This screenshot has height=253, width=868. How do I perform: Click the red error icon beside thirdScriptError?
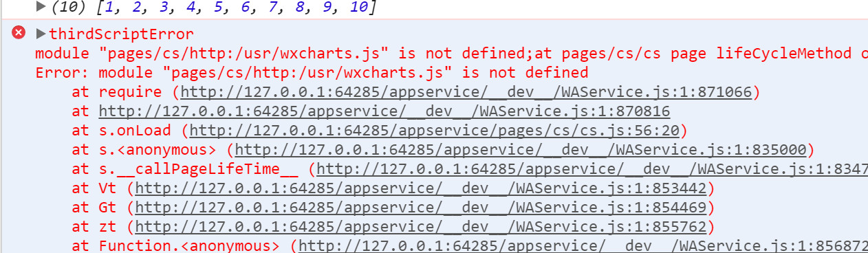point(19,33)
